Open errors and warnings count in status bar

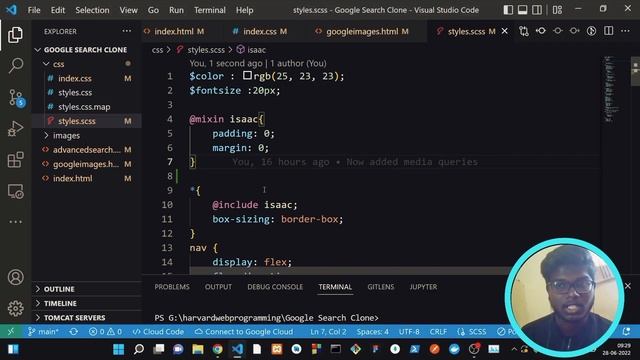[x=105, y=331]
